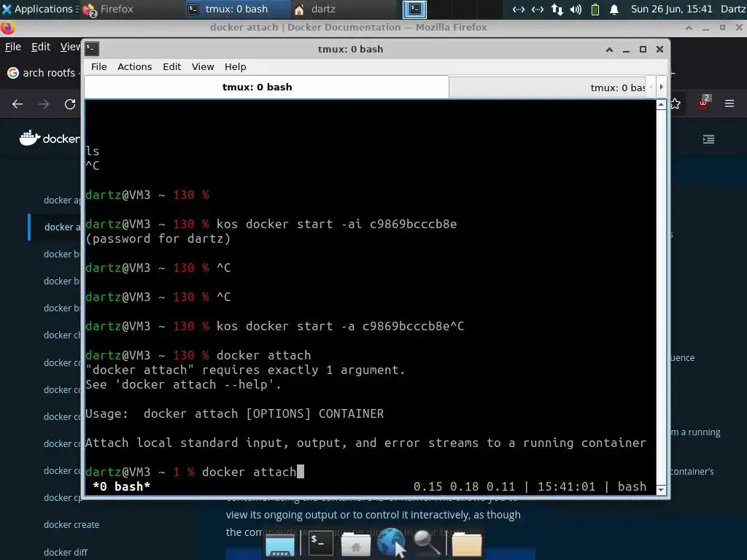Switch to the second tmux: 0 bash tab

click(547, 87)
